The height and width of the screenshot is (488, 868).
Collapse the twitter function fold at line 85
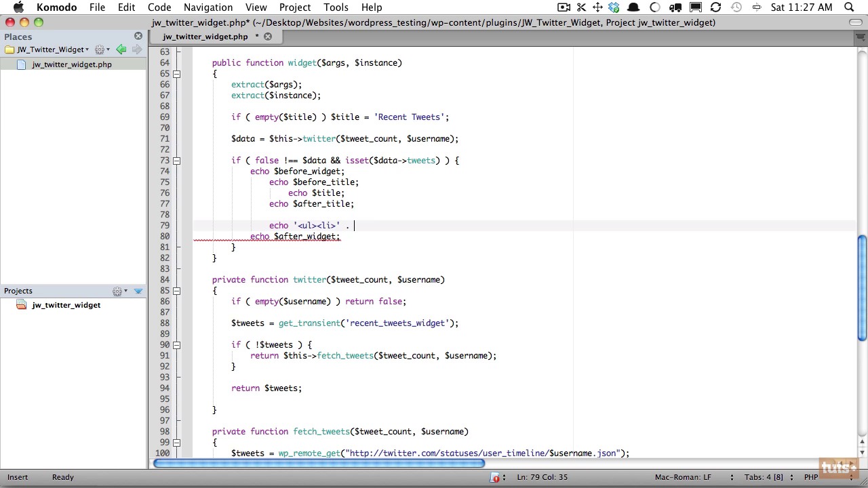pyautogui.click(x=176, y=291)
